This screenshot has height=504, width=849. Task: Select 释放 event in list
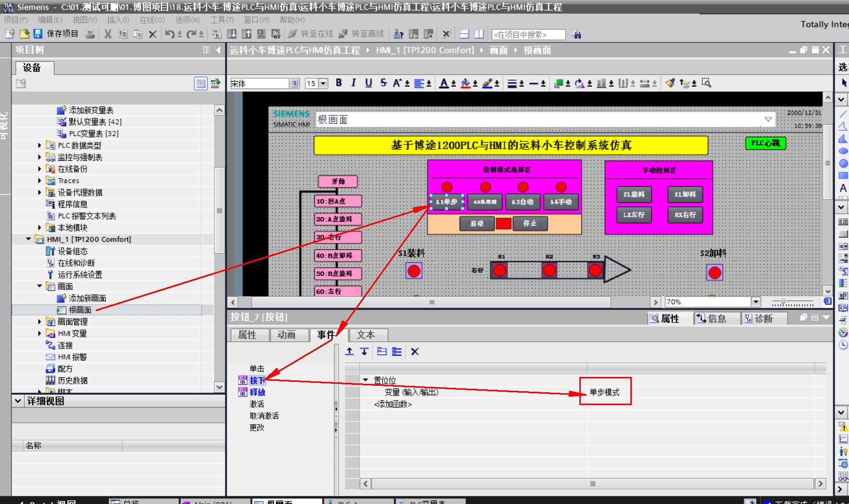coord(257,392)
